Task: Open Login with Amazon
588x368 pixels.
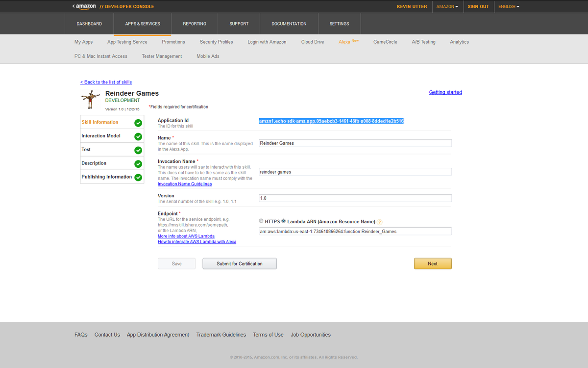Action: [x=267, y=42]
